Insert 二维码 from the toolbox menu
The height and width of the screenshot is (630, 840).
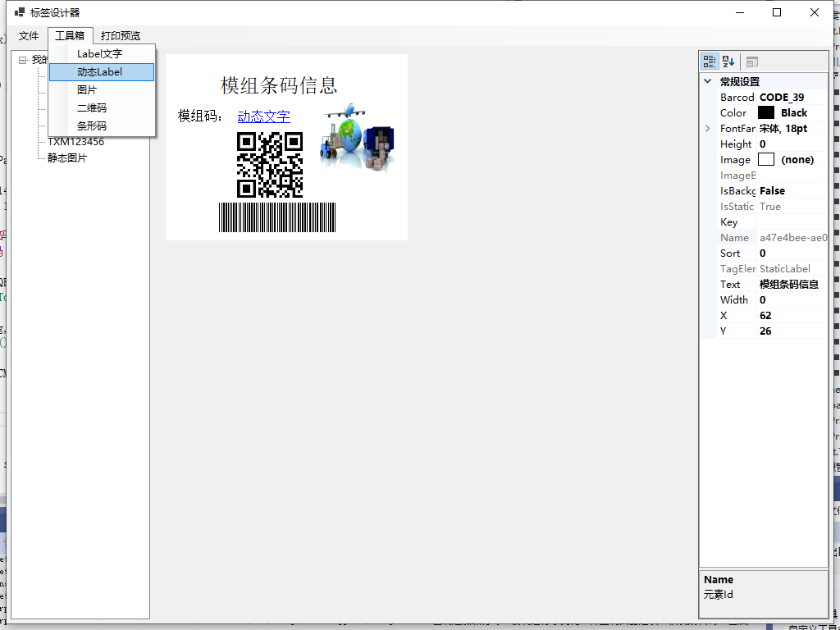click(102, 108)
